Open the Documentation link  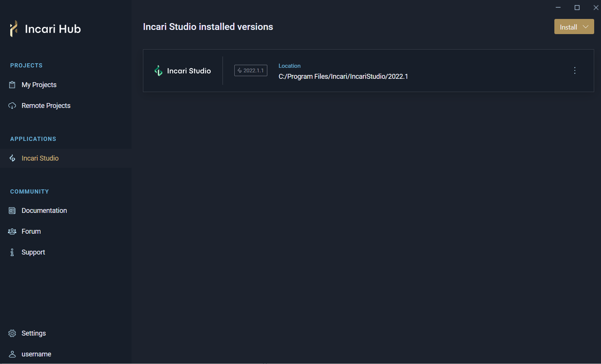[44, 211]
